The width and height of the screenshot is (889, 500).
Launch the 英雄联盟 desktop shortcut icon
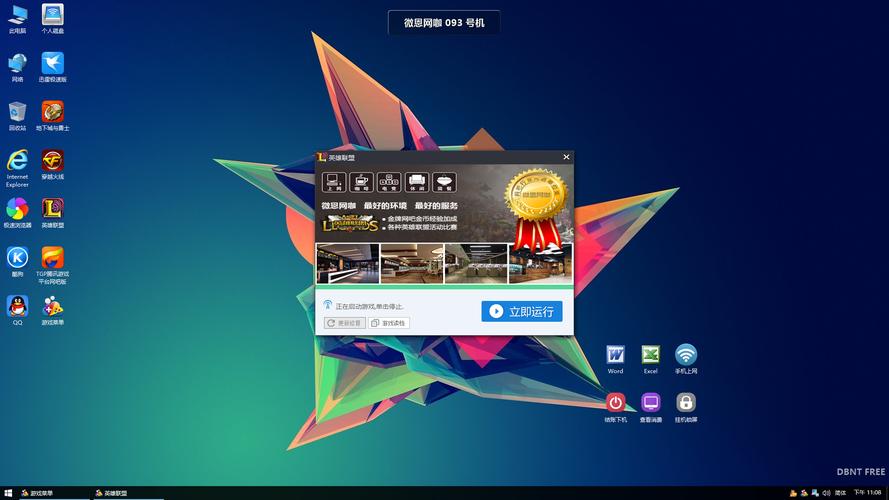[x=53, y=214]
